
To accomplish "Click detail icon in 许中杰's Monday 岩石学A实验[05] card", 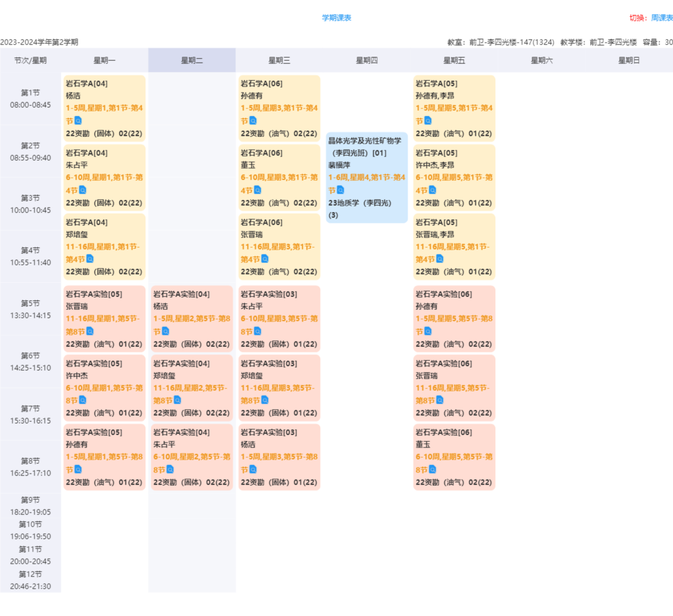I will coord(83,400).
